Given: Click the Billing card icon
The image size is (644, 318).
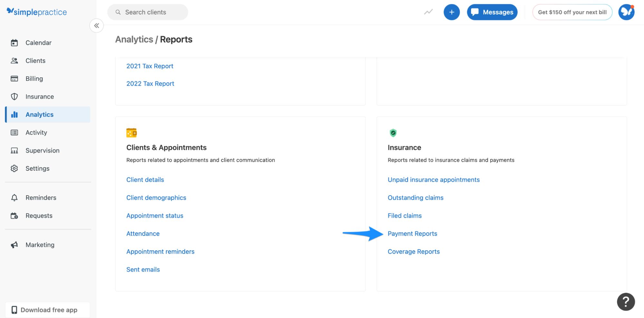Looking at the screenshot, I should point(14,78).
